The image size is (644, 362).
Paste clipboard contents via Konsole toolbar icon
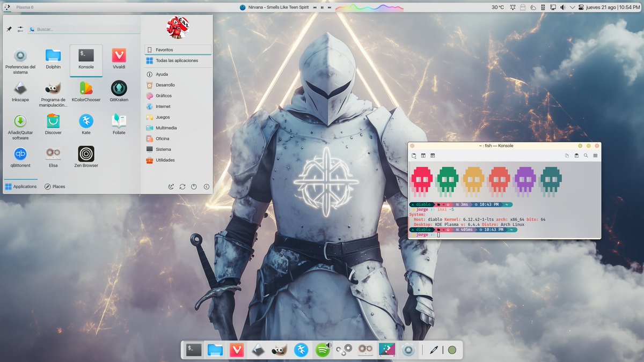(x=575, y=156)
